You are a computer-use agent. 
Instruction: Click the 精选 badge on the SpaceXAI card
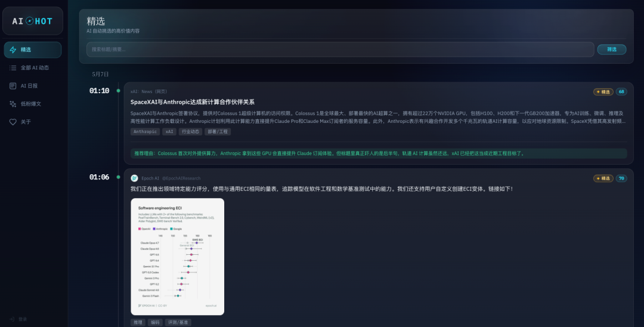603,92
